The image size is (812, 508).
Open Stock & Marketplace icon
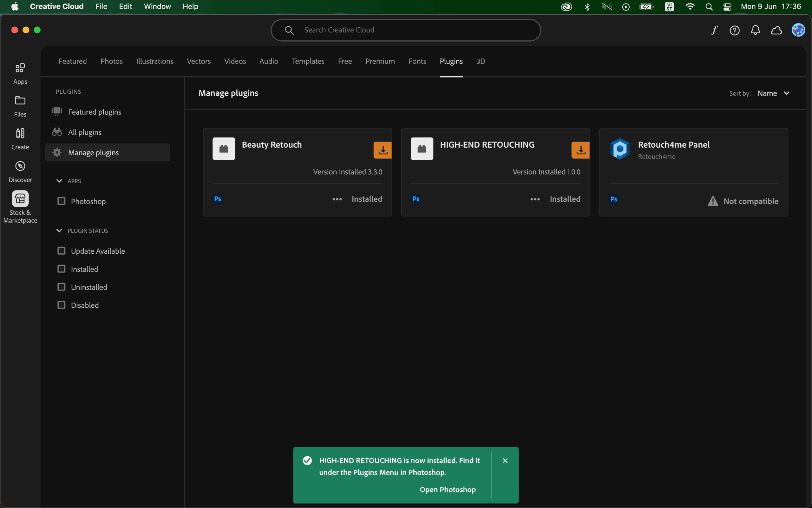coord(20,199)
